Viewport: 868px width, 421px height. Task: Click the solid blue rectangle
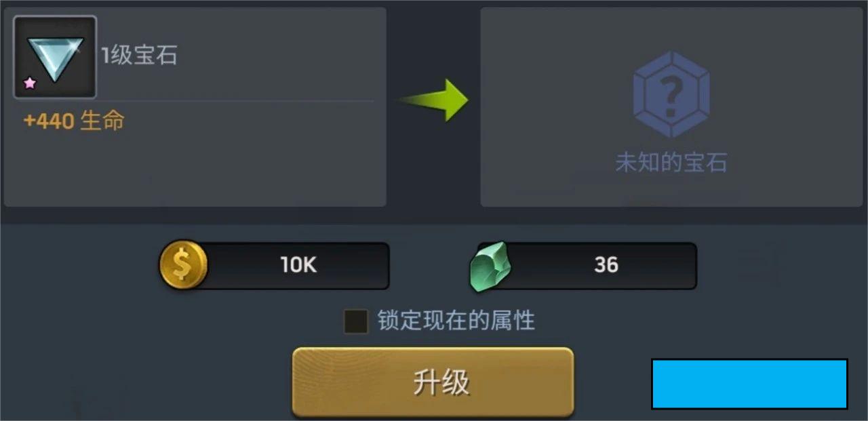pos(749,384)
